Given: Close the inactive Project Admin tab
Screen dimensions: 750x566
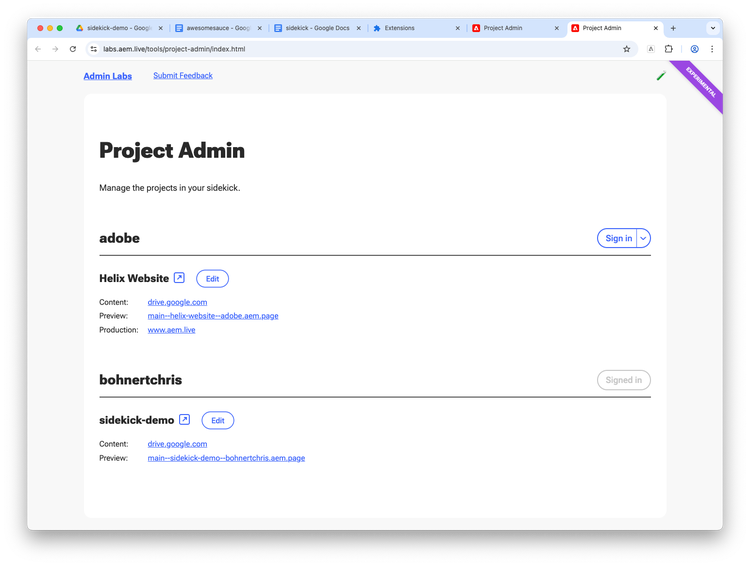Looking at the screenshot, I should click(x=556, y=28).
